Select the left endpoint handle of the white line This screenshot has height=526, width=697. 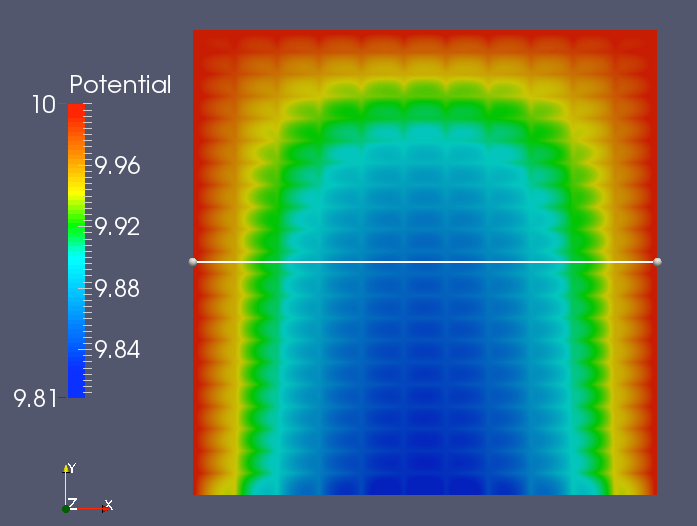[192, 262]
